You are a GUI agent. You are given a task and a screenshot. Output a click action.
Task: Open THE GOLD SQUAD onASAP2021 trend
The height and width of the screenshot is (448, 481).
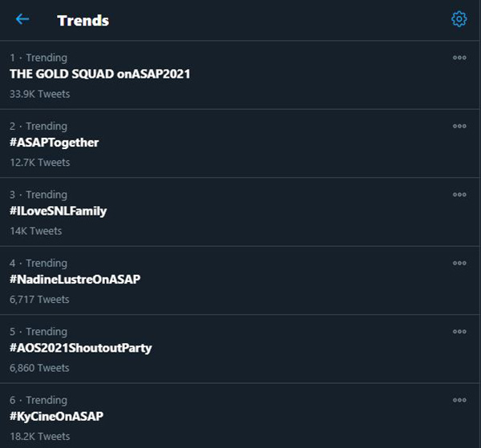click(x=100, y=74)
